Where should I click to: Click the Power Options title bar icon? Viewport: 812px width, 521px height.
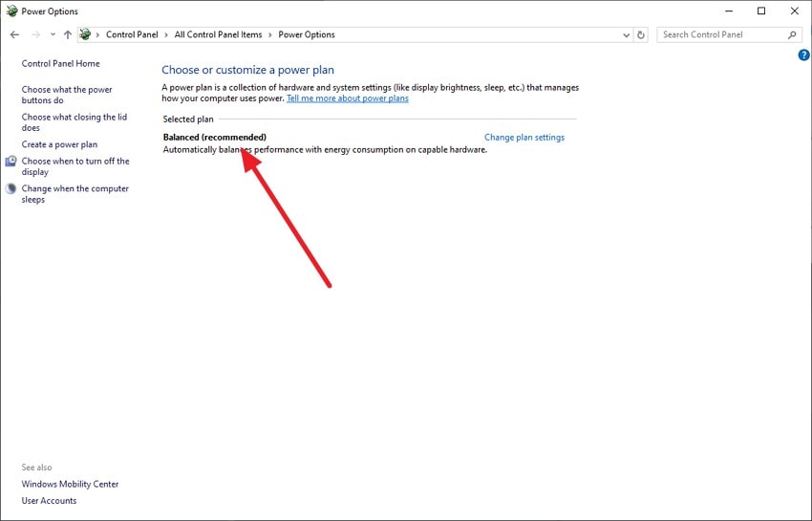pos(11,11)
